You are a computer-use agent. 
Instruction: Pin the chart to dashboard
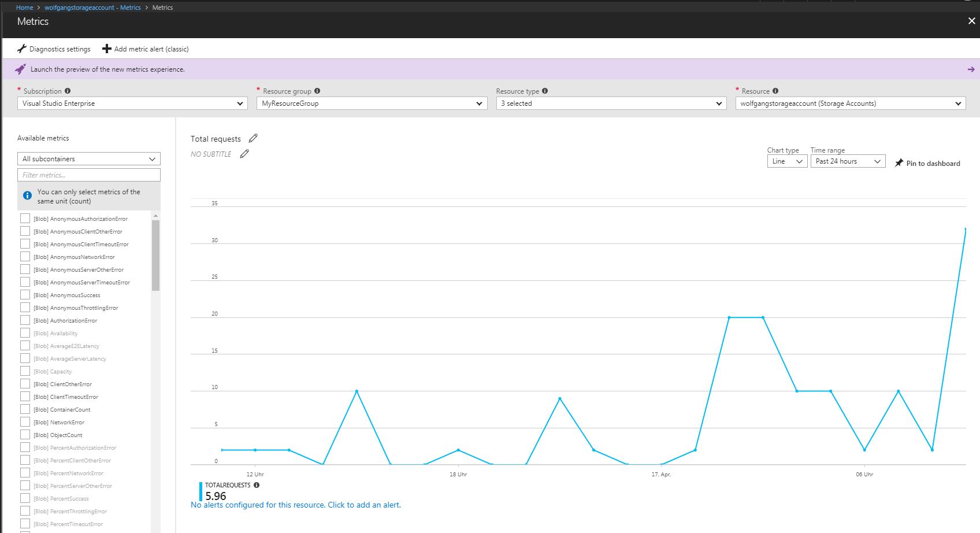point(927,163)
